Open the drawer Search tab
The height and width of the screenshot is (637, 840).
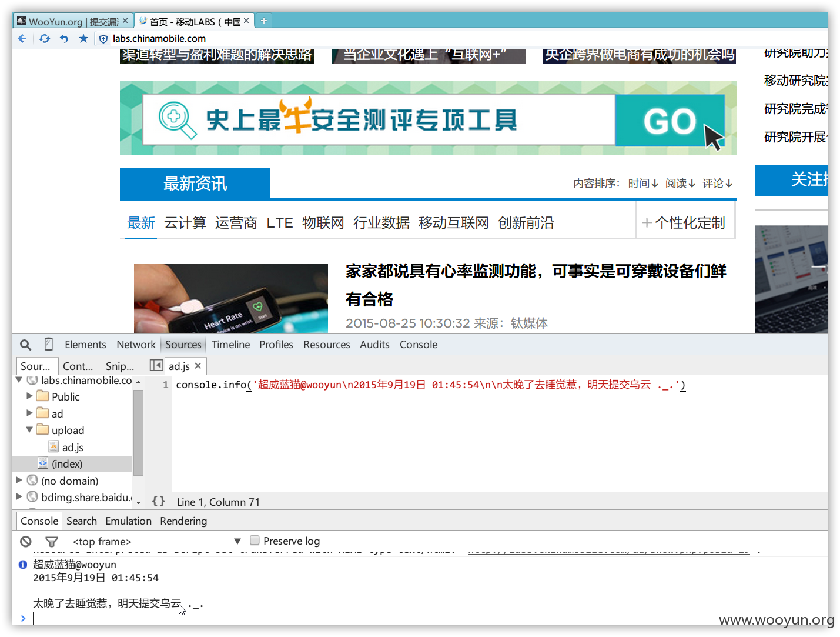pos(82,521)
